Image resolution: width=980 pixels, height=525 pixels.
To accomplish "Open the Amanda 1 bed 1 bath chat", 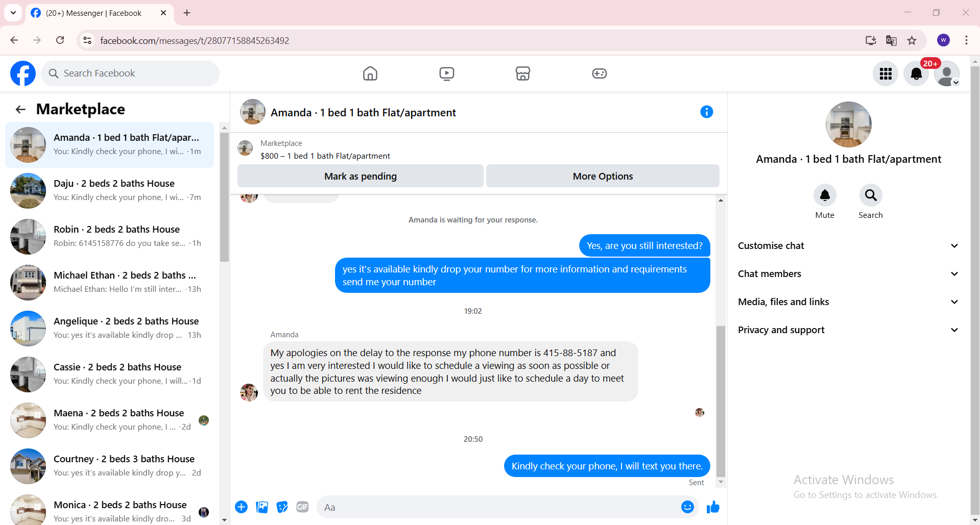I will pos(109,145).
